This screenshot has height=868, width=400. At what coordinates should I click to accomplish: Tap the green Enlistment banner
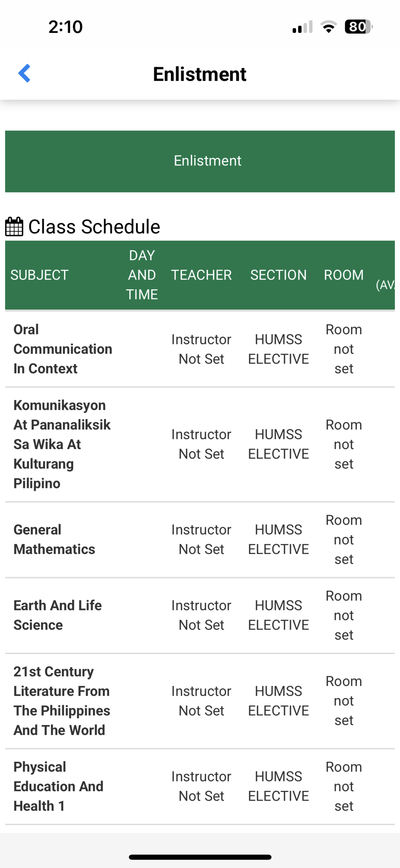[x=200, y=161]
